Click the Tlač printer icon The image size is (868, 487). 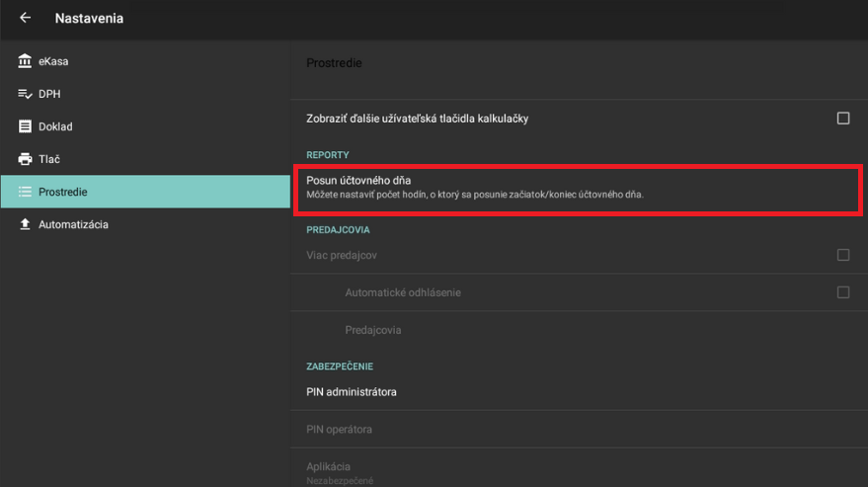[25, 159]
